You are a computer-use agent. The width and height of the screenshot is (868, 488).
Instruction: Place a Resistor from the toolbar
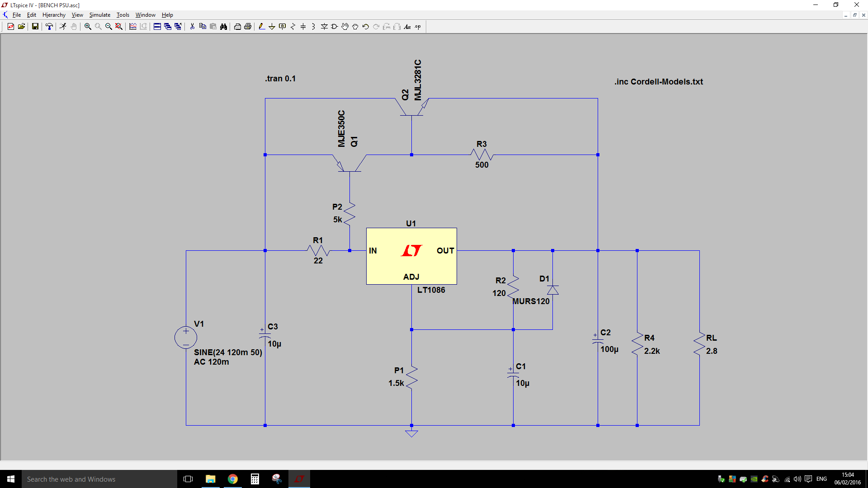(x=293, y=27)
